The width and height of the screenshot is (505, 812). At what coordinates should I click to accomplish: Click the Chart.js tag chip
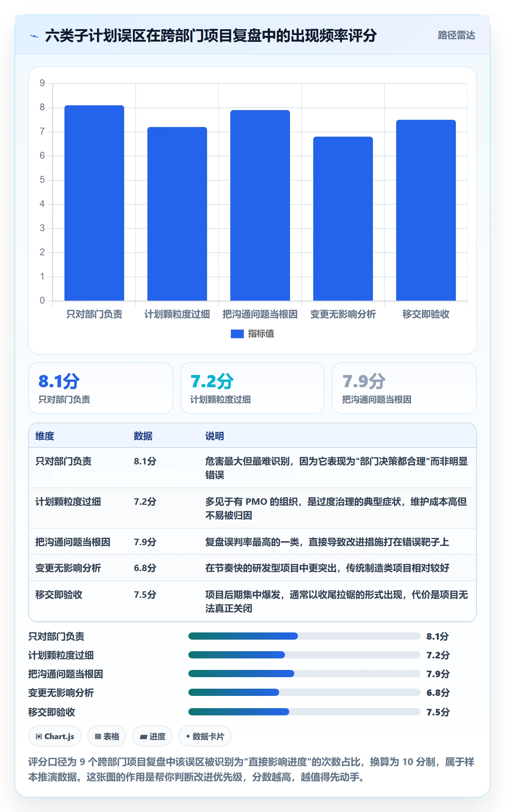pos(55,736)
